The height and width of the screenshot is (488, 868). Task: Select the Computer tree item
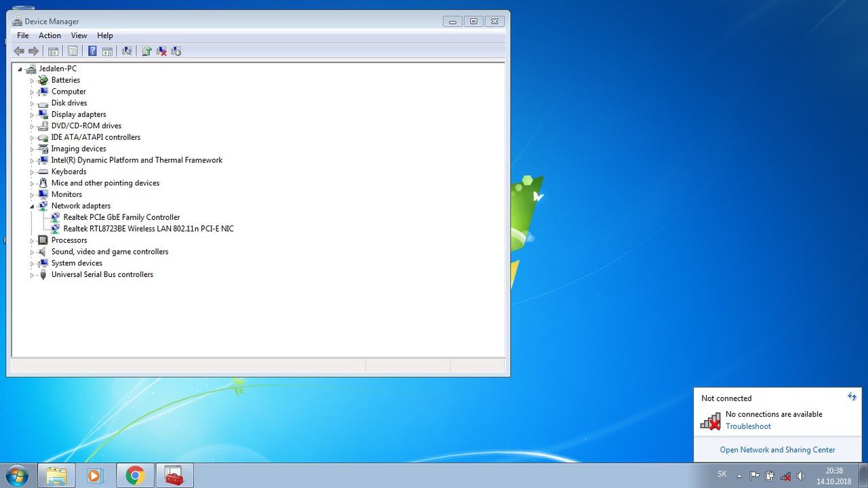point(68,92)
